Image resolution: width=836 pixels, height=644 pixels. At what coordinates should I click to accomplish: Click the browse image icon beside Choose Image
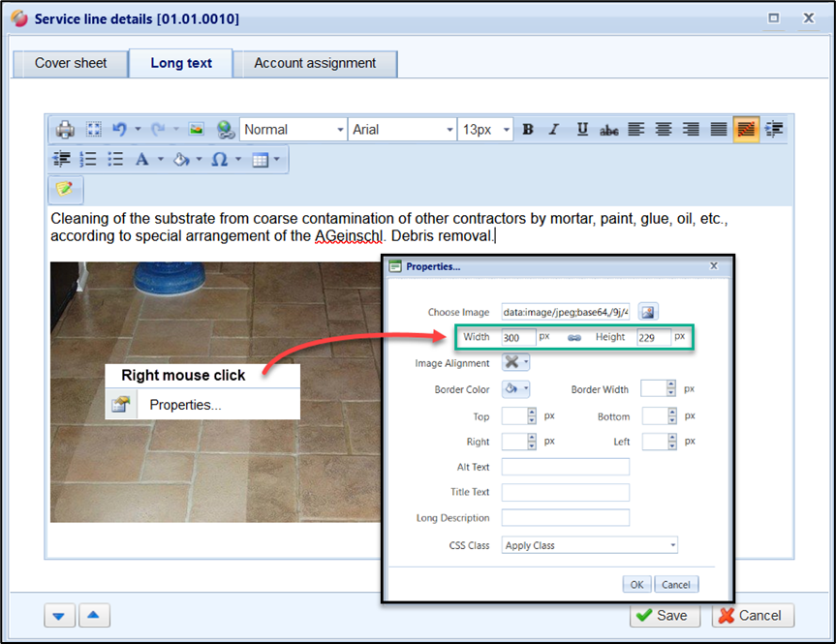[648, 312]
